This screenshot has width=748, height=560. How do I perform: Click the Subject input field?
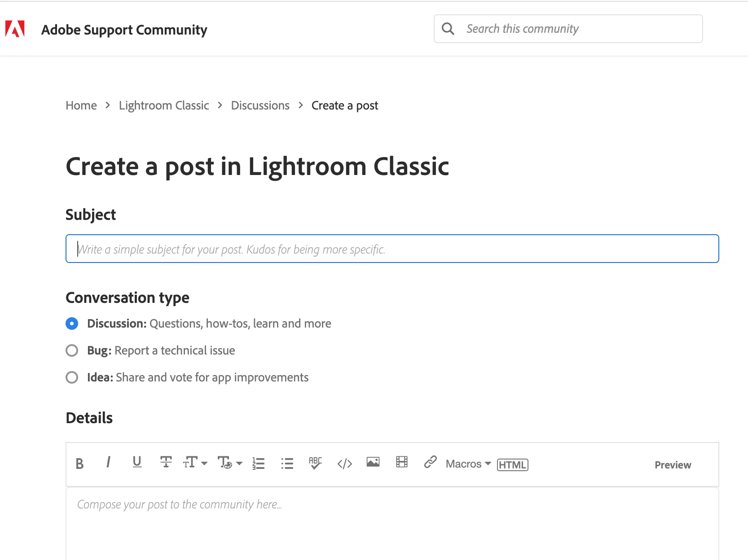pos(392,249)
